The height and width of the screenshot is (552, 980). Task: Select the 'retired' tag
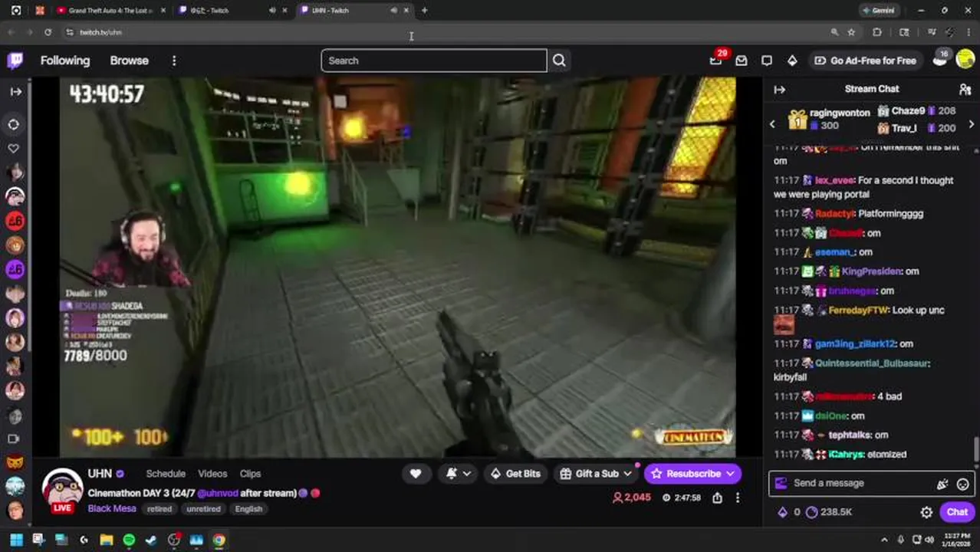(159, 509)
